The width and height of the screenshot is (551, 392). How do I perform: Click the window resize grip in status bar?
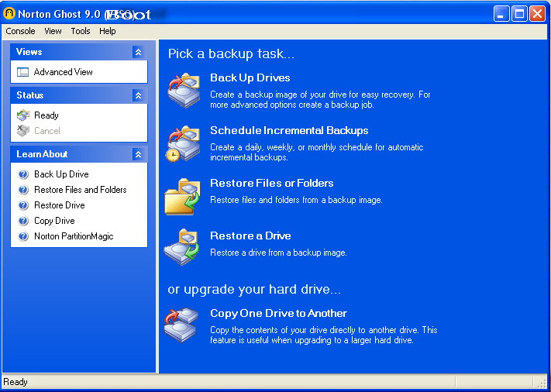pyautogui.click(x=542, y=383)
